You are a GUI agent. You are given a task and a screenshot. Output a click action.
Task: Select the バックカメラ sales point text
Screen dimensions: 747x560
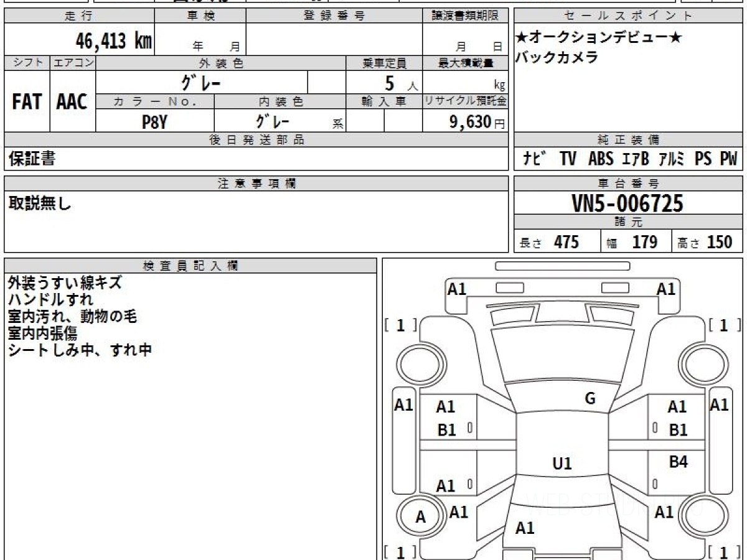tap(557, 57)
